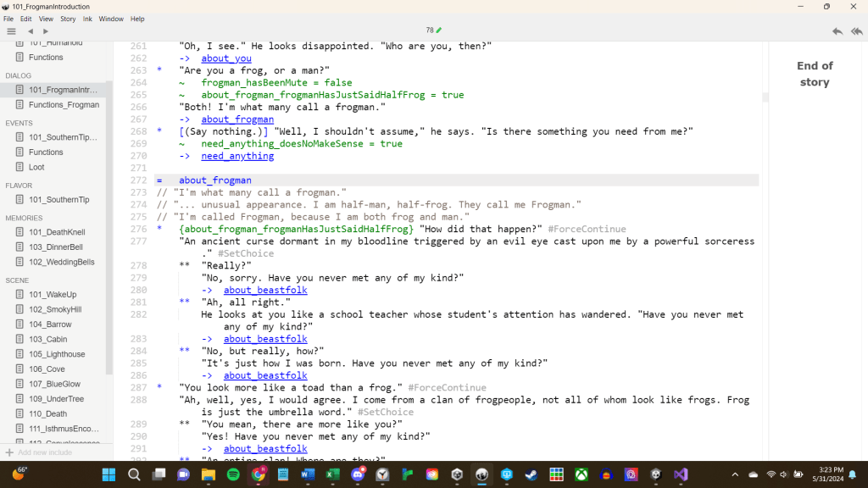Restart the story with the double-arrow icon
This screenshot has width=868, height=488.
click(856, 31)
